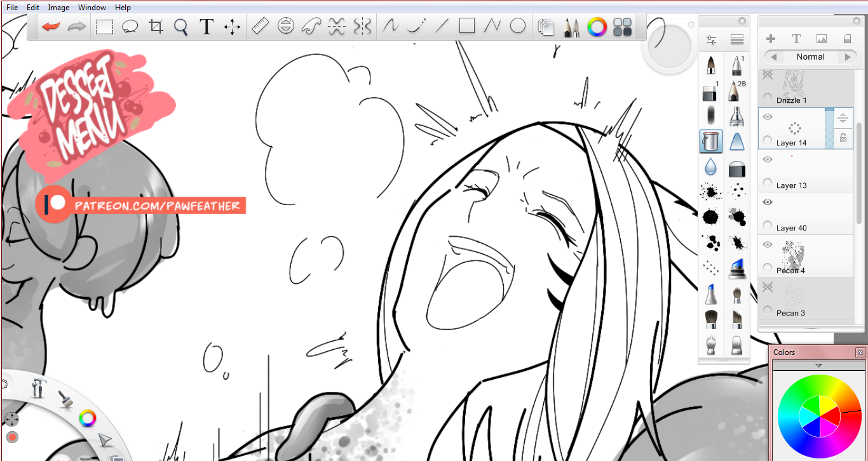Pick red in the inner color wheel
The height and width of the screenshot is (461, 868).
[x=831, y=417]
